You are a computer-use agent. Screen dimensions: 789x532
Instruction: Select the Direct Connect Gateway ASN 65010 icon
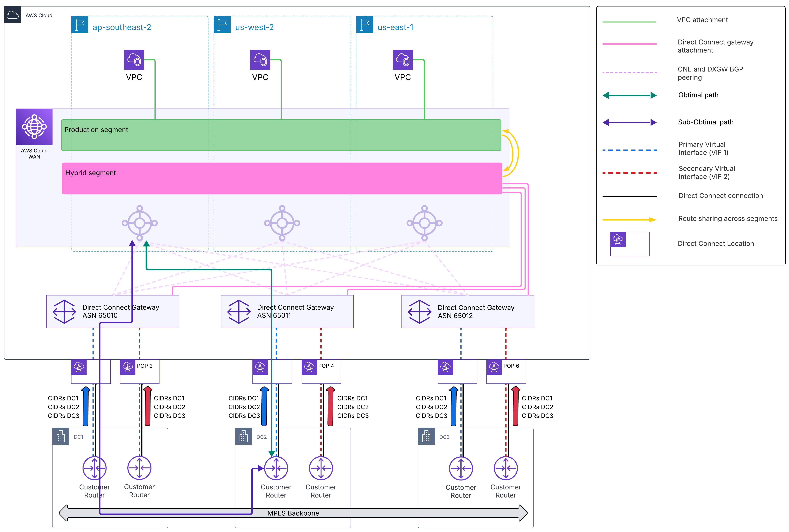click(64, 312)
